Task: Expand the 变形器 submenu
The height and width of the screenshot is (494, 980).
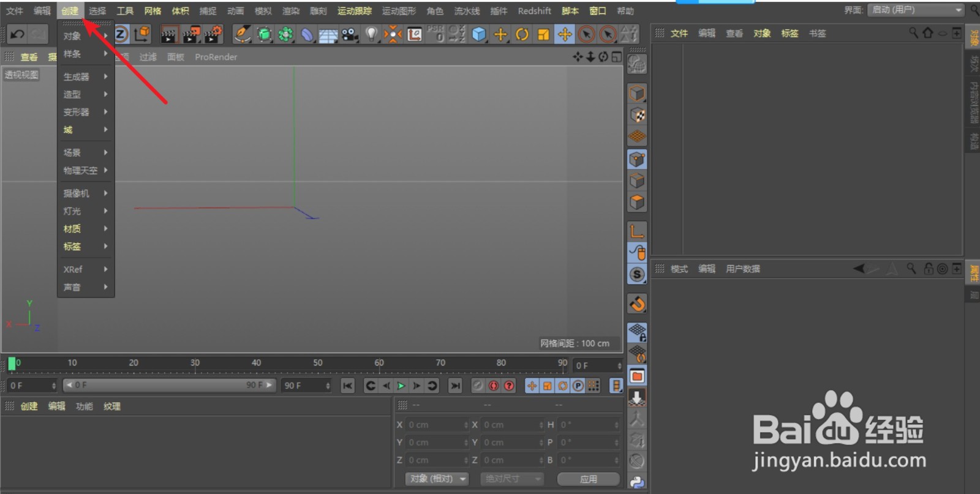Action: click(x=86, y=112)
